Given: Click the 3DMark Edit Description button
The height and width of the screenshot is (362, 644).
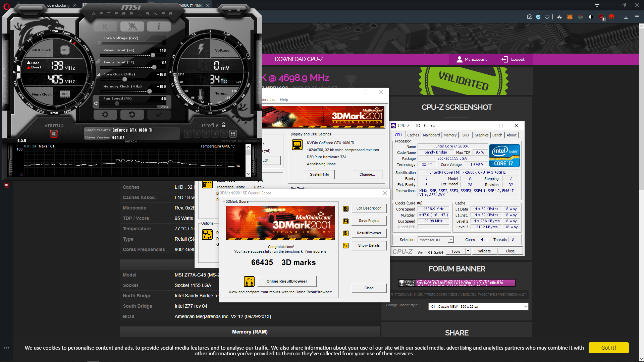Looking at the screenshot, I should pos(369,208).
